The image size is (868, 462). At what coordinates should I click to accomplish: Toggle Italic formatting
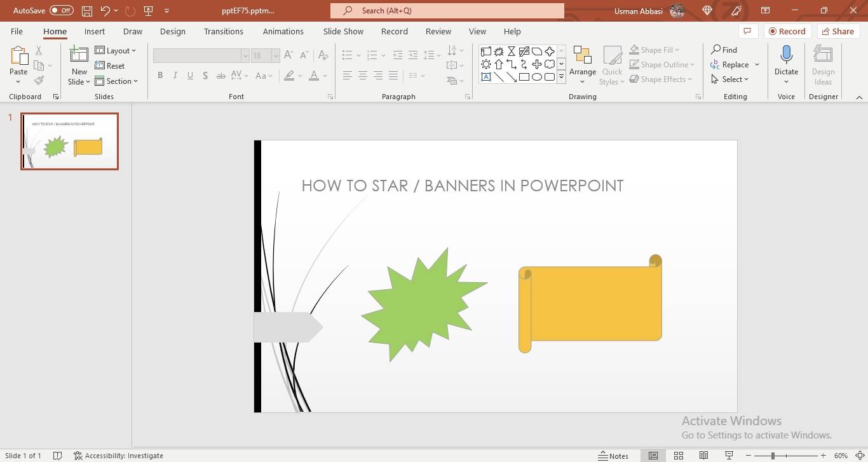(175, 76)
